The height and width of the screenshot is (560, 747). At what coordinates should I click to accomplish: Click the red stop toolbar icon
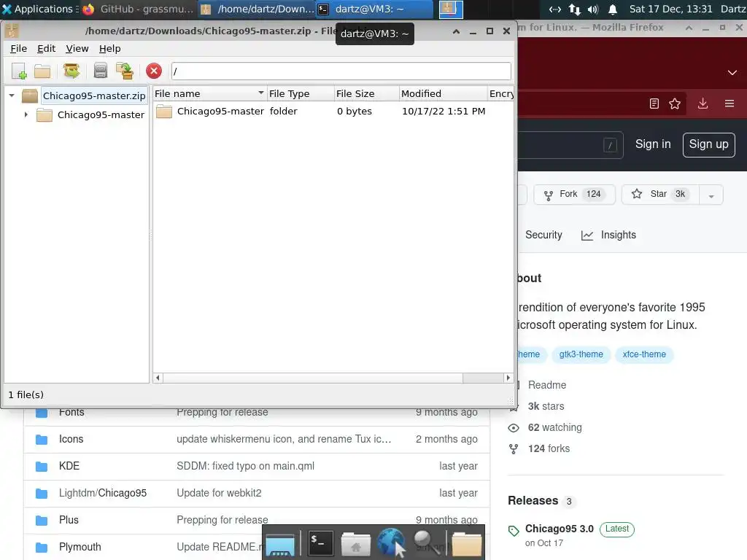click(x=154, y=71)
